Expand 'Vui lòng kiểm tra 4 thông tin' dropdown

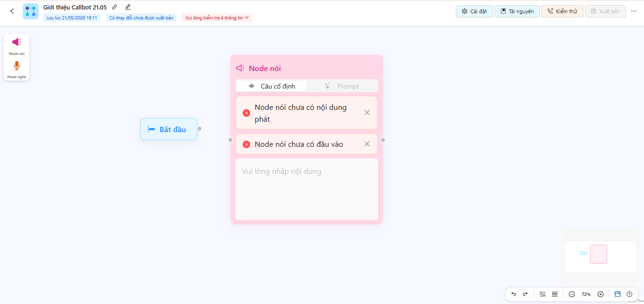[x=217, y=18]
